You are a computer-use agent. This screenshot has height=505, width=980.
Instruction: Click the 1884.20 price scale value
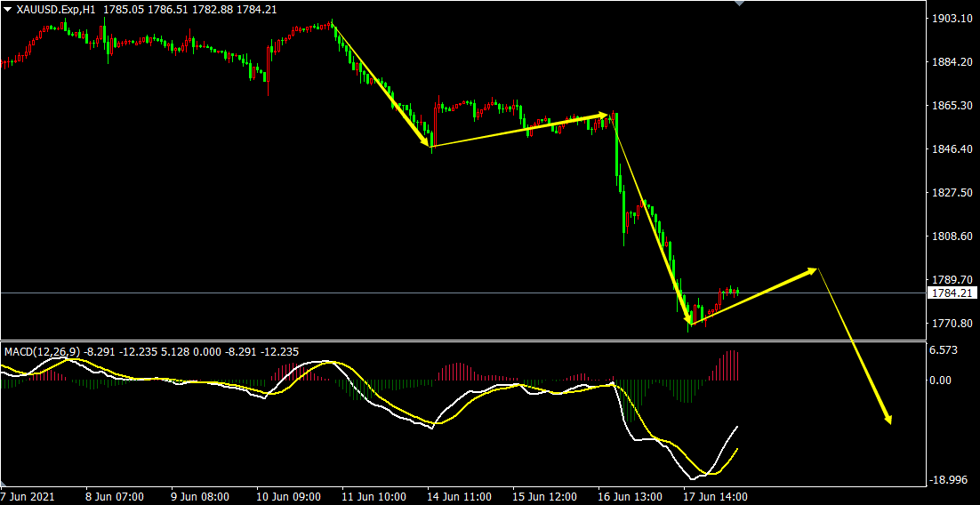(952, 62)
